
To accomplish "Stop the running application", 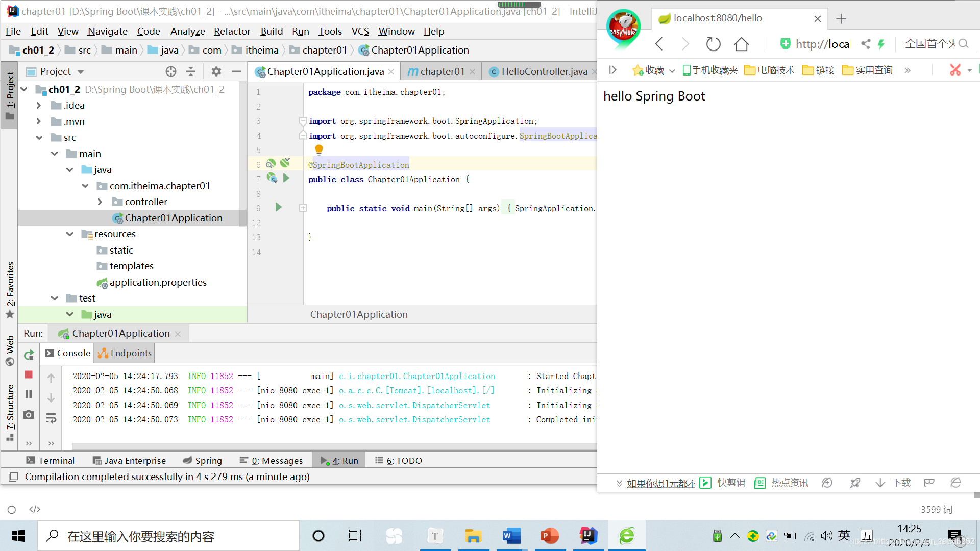I will [x=29, y=374].
